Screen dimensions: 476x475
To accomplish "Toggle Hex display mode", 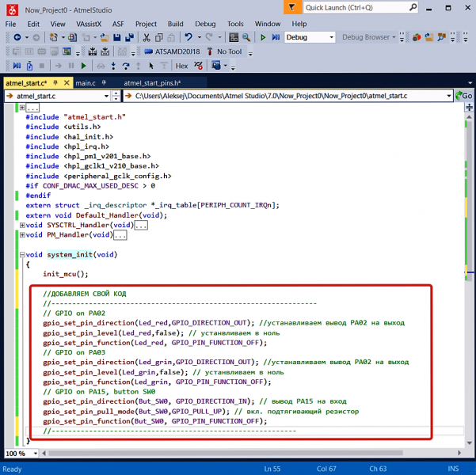I will (x=181, y=66).
